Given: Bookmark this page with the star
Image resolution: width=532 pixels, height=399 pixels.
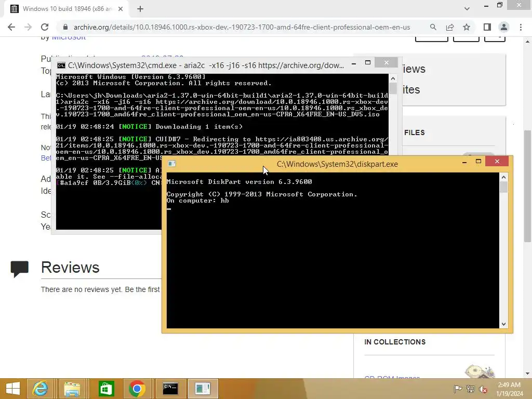Looking at the screenshot, I should point(467,27).
